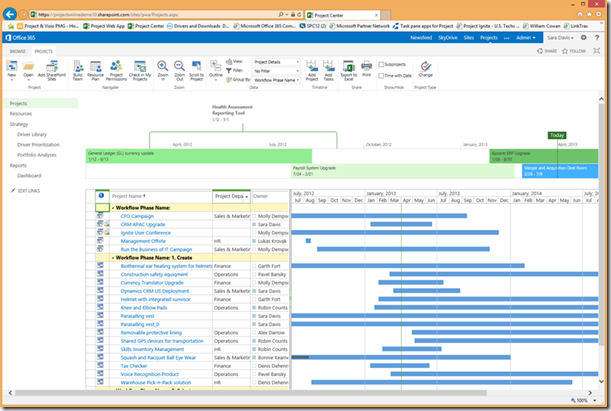Click the Project Name column header
The width and height of the screenshot is (611, 411).
click(128, 196)
